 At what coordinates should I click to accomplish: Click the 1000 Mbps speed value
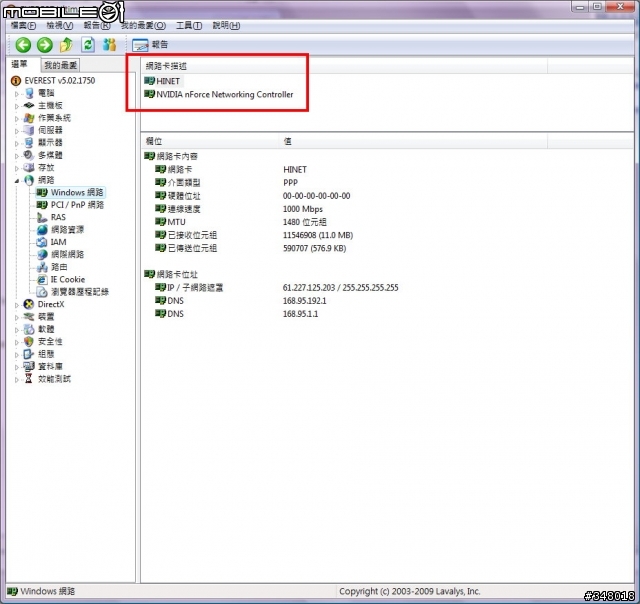302,209
